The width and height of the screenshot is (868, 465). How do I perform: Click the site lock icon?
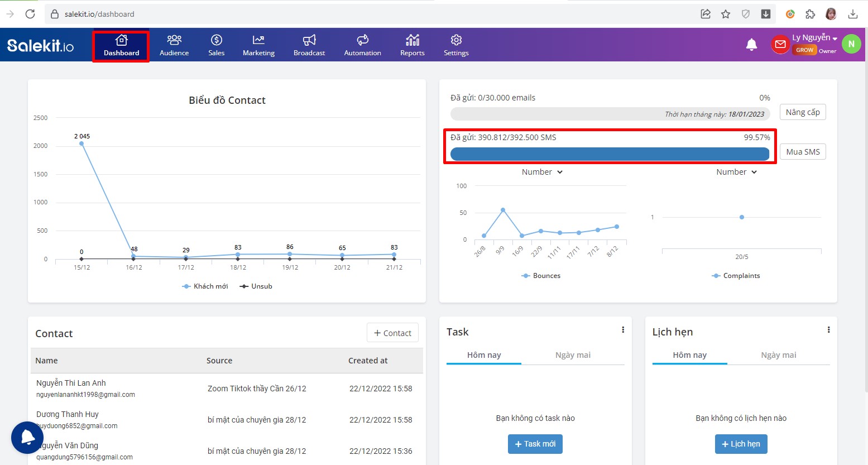coord(54,14)
